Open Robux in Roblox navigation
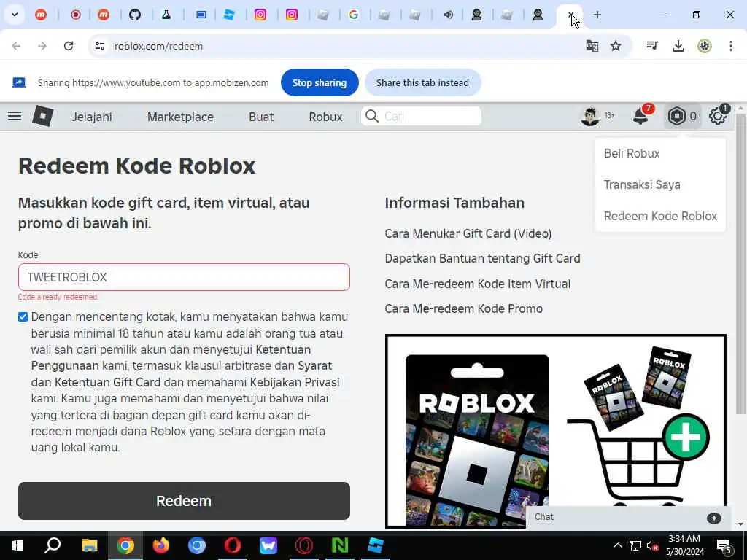This screenshot has width=747, height=560. pos(325,117)
